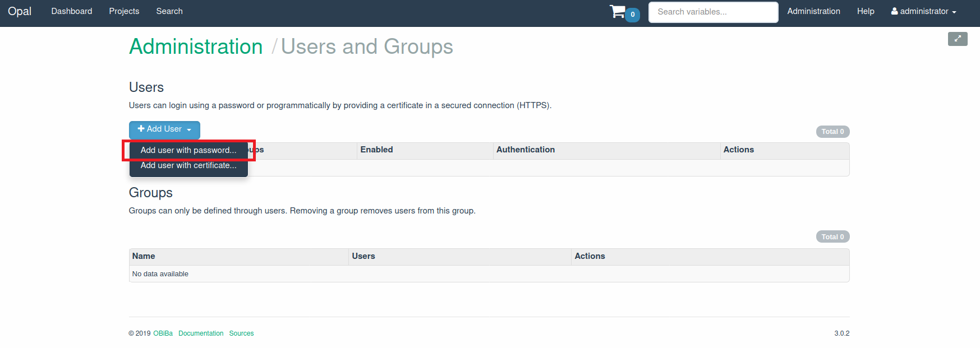
Task: Open the Help link
Action: (865, 11)
